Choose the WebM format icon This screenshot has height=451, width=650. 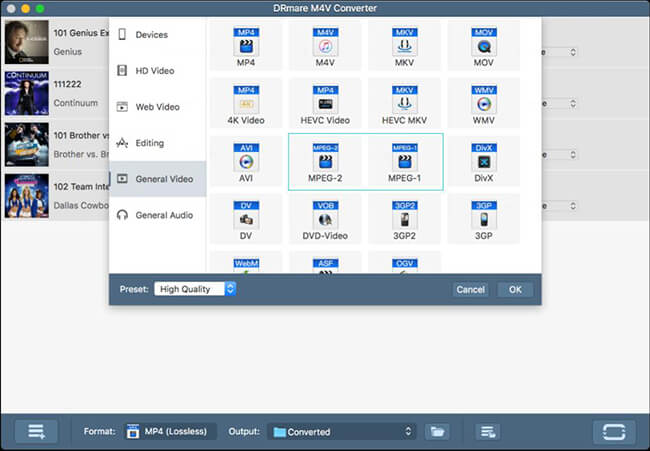[x=246, y=265]
